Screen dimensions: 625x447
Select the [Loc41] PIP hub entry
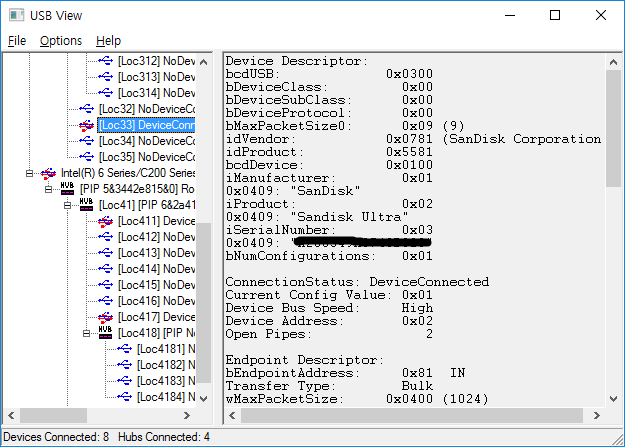pyautogui.click(x=147, y=205)
